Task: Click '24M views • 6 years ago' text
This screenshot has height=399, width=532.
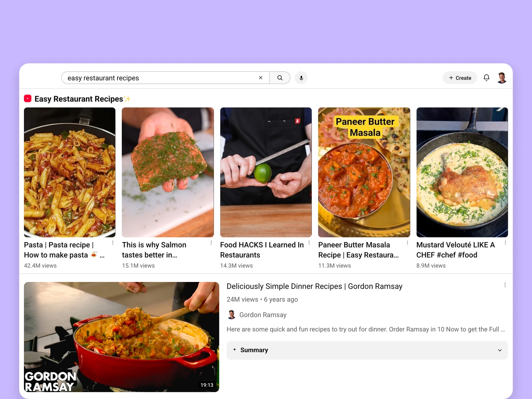Action: (262, 299)
